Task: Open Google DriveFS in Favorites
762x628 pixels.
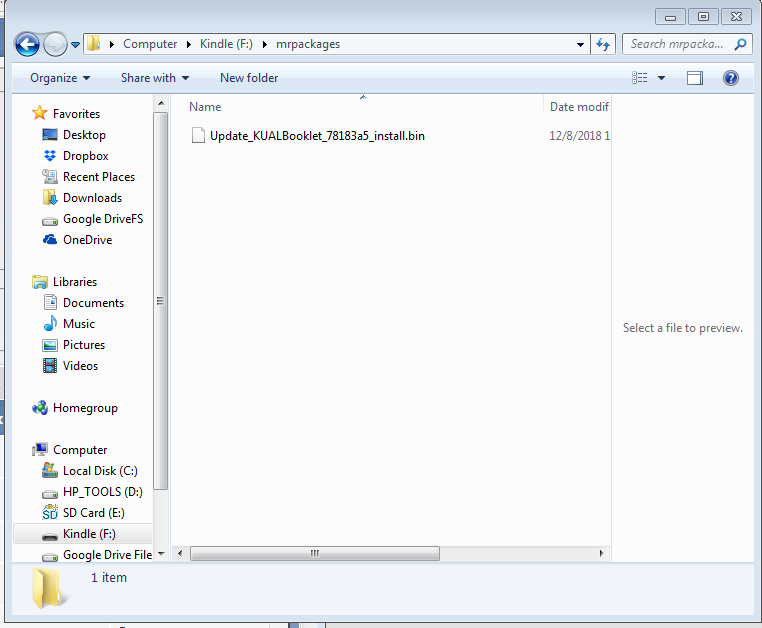Action: click(103, 219)
